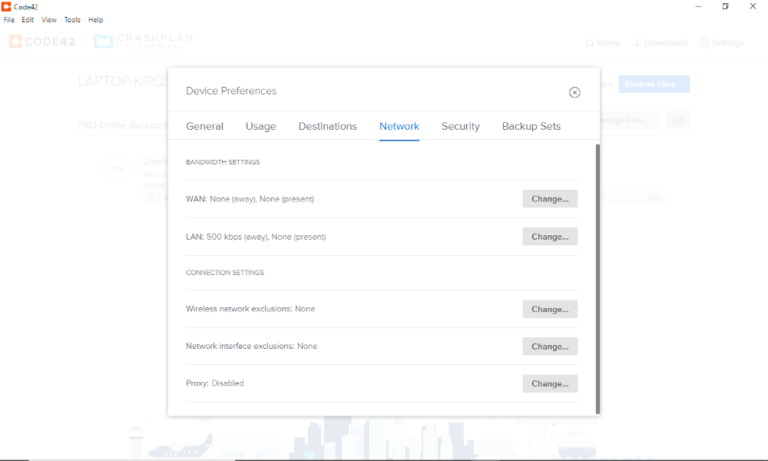Screen dimensions: 768x461
Task: Change wireless network exclusions
Action: click(x=550, y=309)
